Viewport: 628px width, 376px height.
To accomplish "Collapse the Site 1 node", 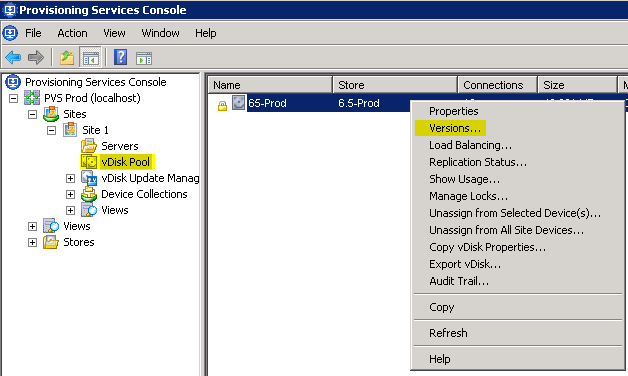I will (51, 131).
